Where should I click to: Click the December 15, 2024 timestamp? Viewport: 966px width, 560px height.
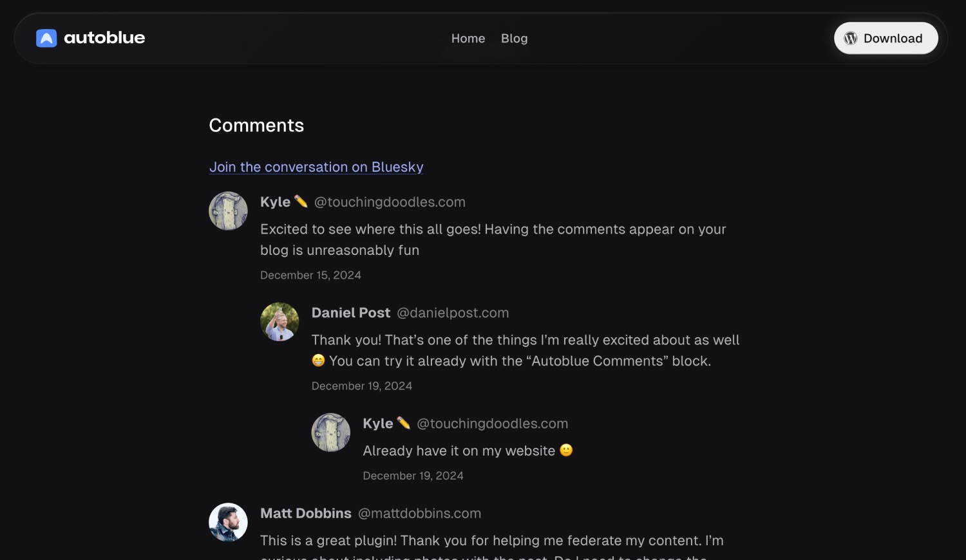click(310, 275)
